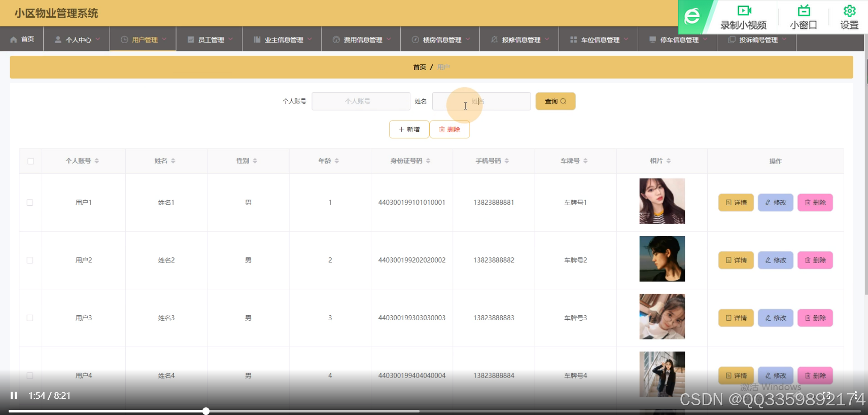Click the green browser logo icon
The height and width of the screenshot is (415, 868).
692,17
